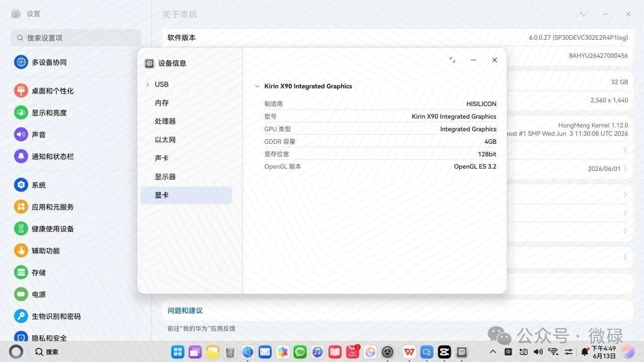Open the Mail envelope icon in dock
The image size is (644, 362).
tap(265, 352)
